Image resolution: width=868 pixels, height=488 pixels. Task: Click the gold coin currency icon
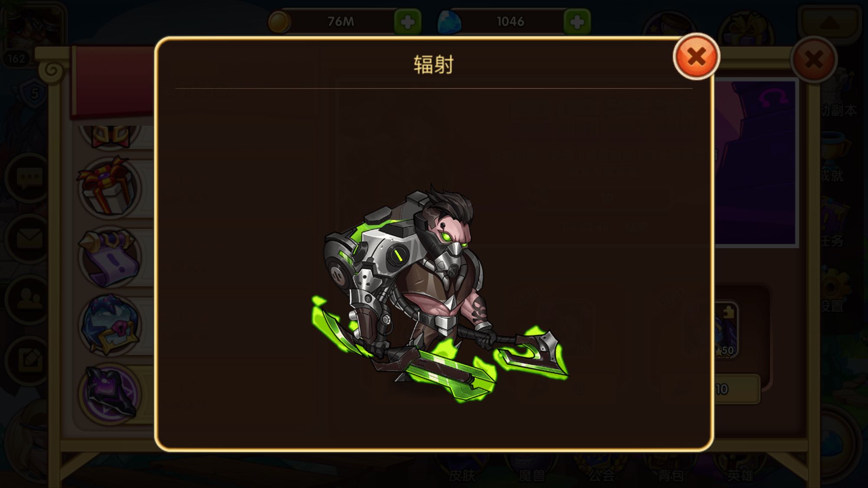click(x=279, y=22)
